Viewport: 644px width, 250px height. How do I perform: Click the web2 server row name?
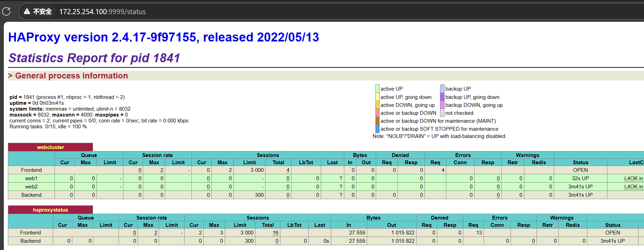tap(31, 187)
